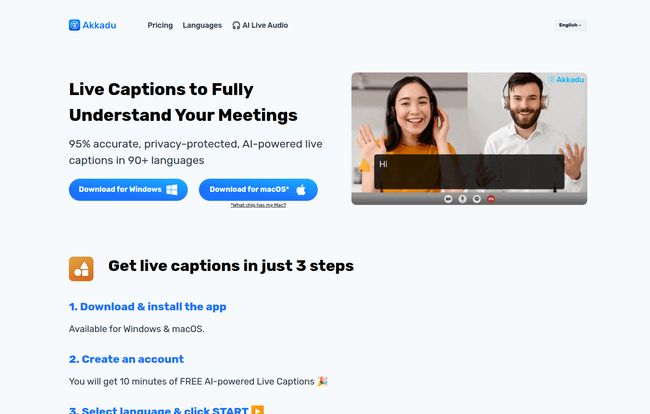Click the Akkadu logo icon in header
The width and height of the screenshot is (650, 414).
[74, 25]
